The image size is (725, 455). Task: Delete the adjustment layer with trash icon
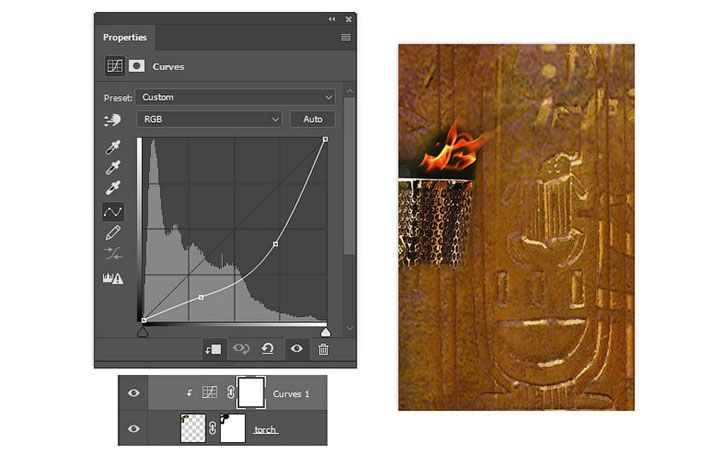tap(323, 349)
